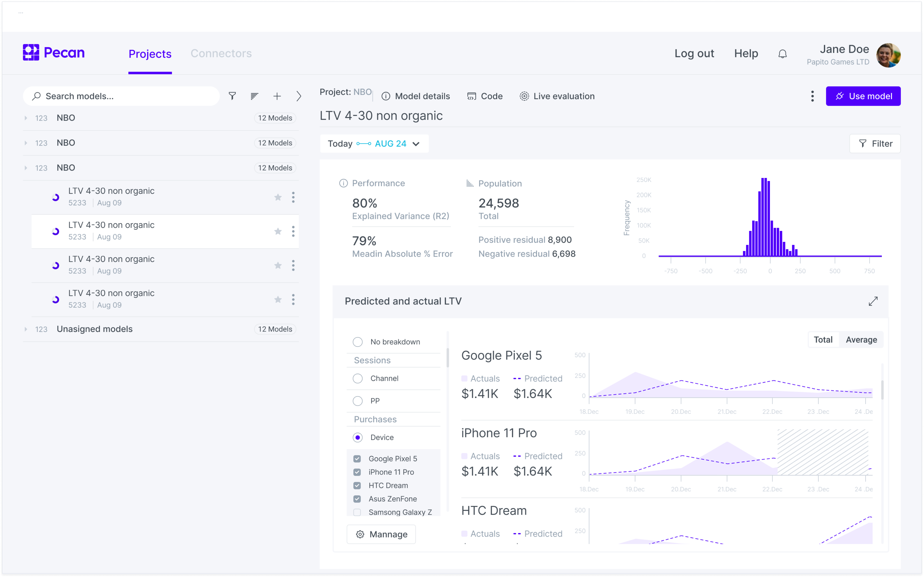Open the three-dot menu beside Use model

(x=812, y=96)
